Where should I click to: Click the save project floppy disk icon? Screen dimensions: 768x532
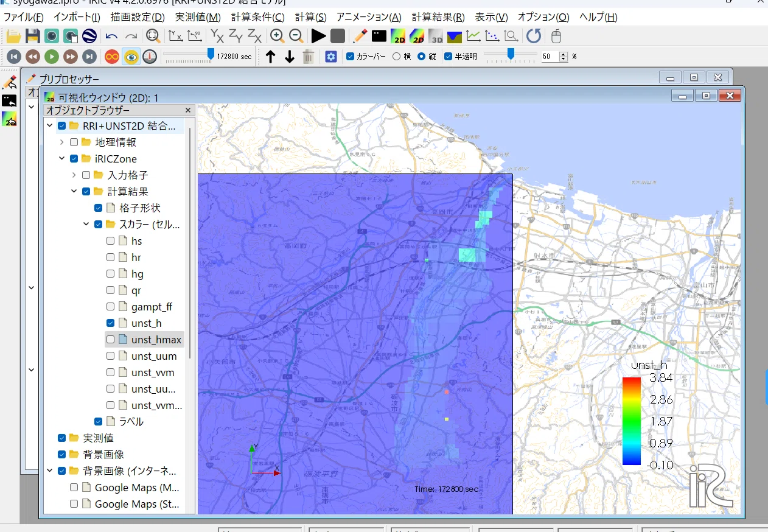pos(33,37)
